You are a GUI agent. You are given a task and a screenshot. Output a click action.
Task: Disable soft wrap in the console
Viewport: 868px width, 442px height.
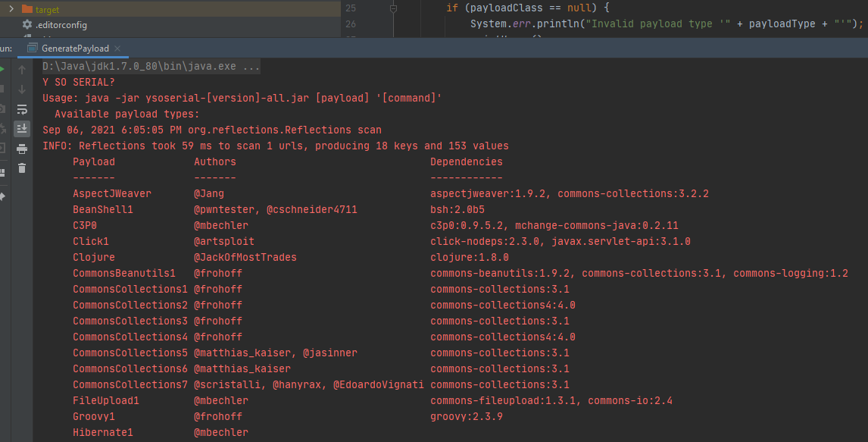coord(22,106)
